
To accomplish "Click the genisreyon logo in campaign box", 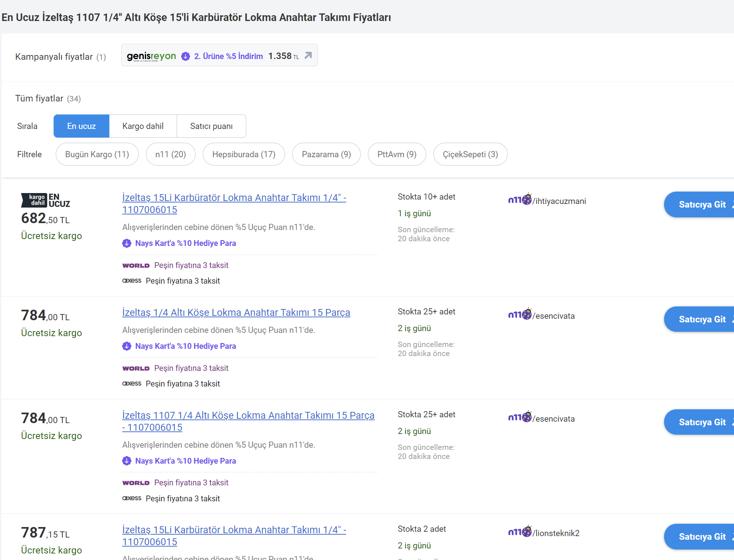I will (x=151, y=56).
